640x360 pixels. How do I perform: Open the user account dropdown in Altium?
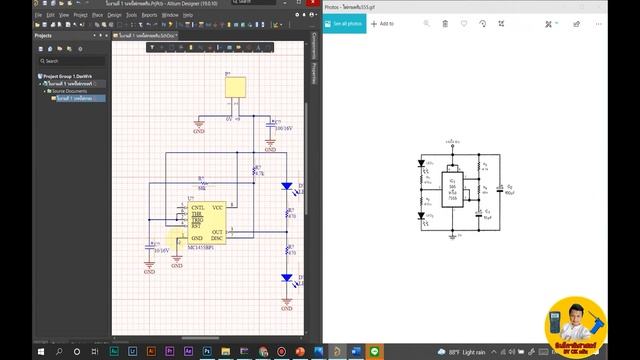click(313, 15)
